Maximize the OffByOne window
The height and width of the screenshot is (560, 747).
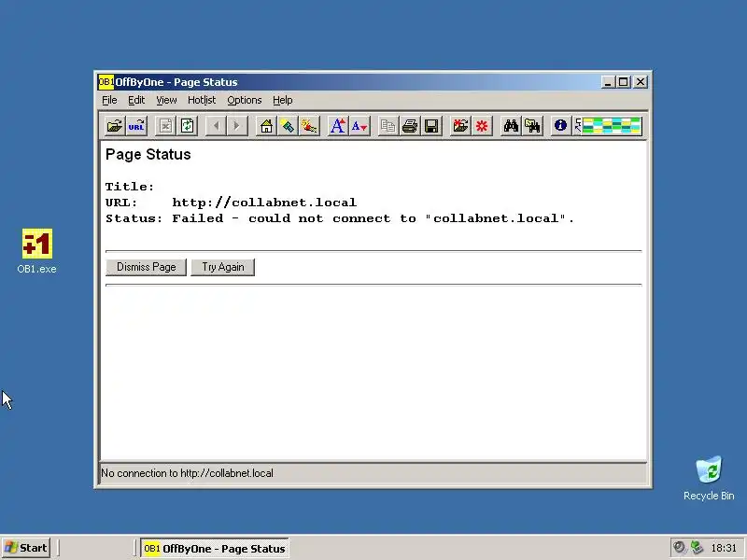[x=623, y=82]
